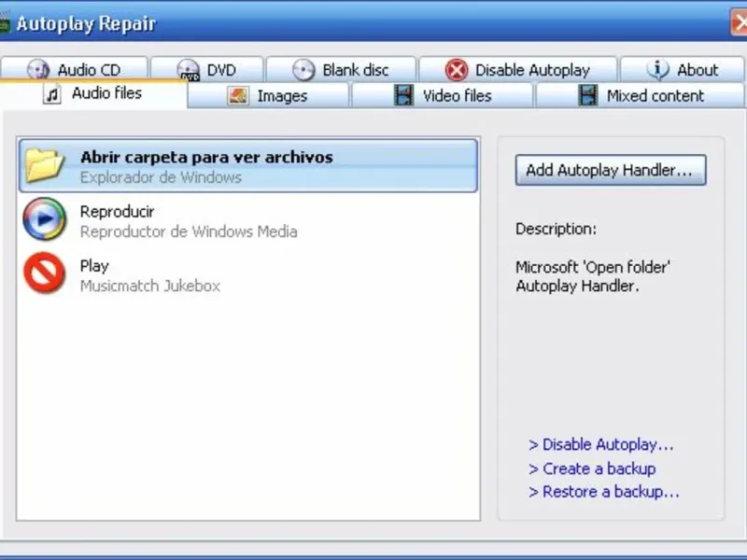Click the Mixed content filmstrip icon
Screen dimensions: 747x560
pyautogui.click(x=587, y=95)
